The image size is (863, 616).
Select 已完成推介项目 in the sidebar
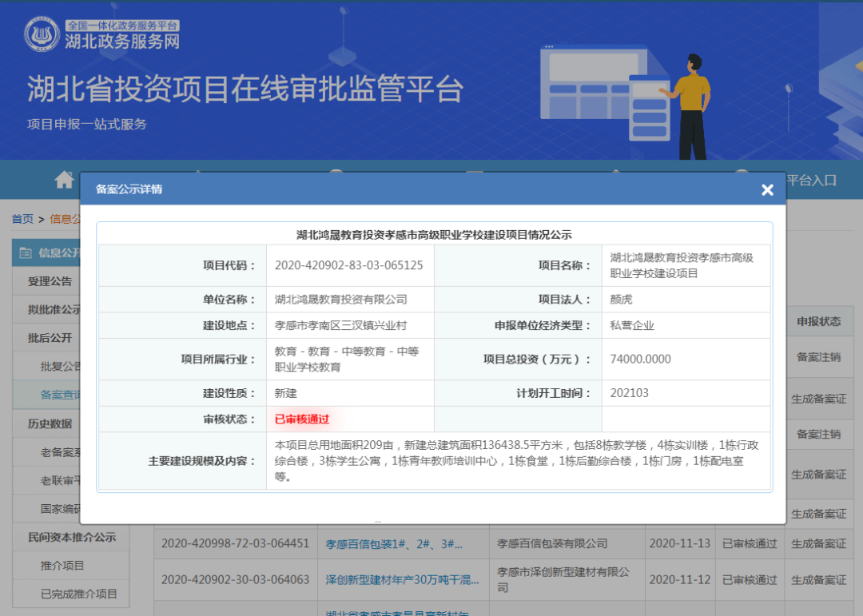(x=78, y=594)
